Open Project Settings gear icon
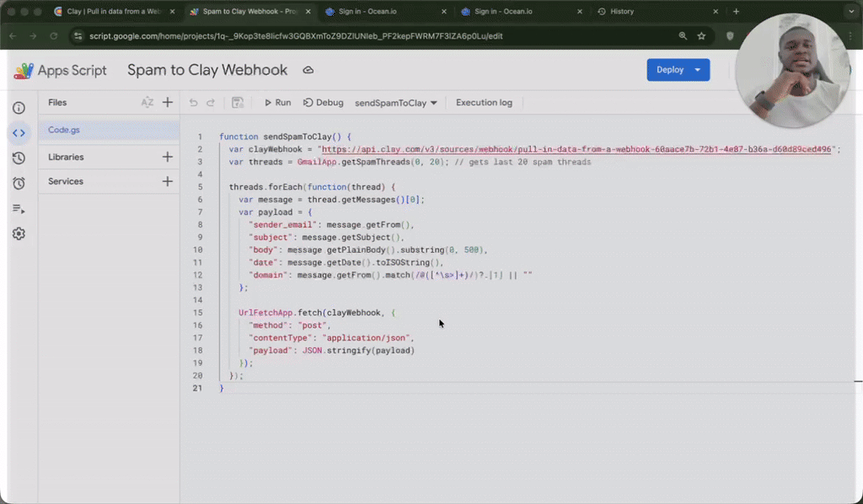Image resolution: width=863 pixels, height=504 pixels. pos(19,233)
